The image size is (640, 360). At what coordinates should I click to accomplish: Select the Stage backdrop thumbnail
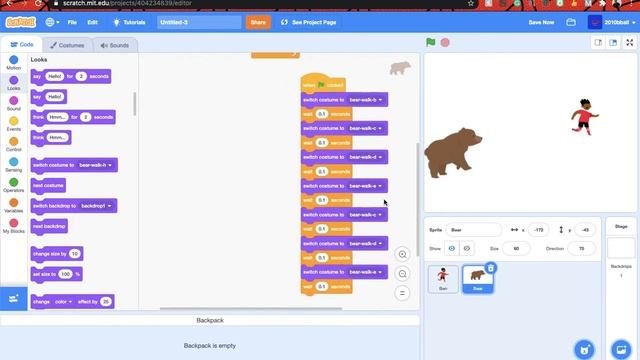621,248
